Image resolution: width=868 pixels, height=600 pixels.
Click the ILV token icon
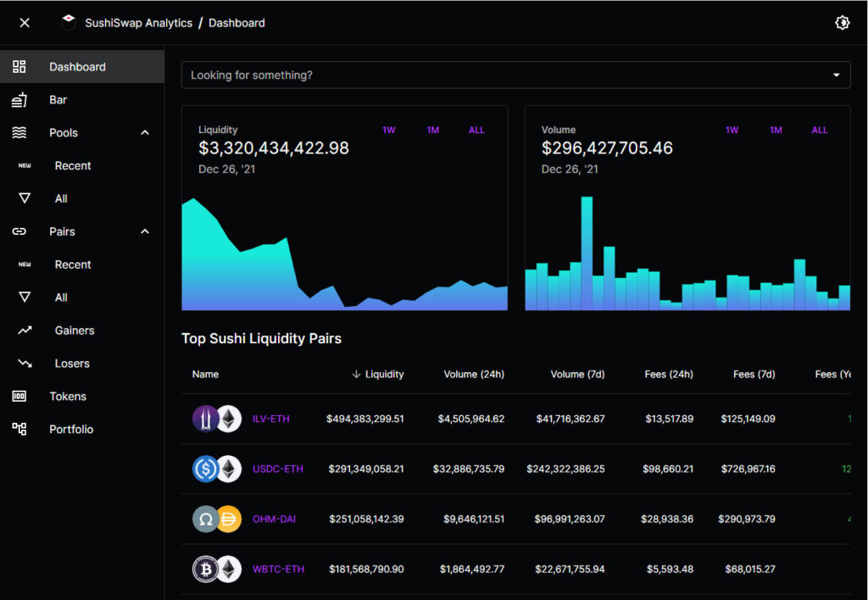205,419
